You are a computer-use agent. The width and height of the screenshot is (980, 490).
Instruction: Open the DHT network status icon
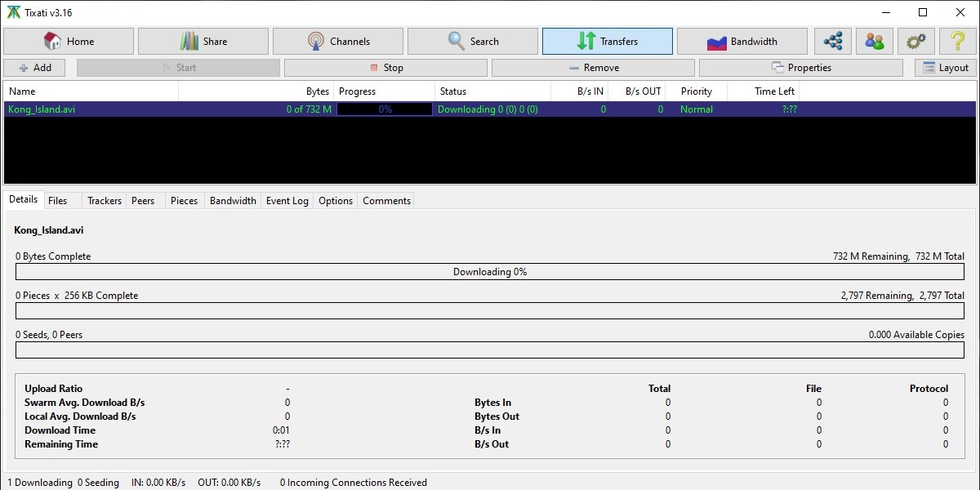834,41
